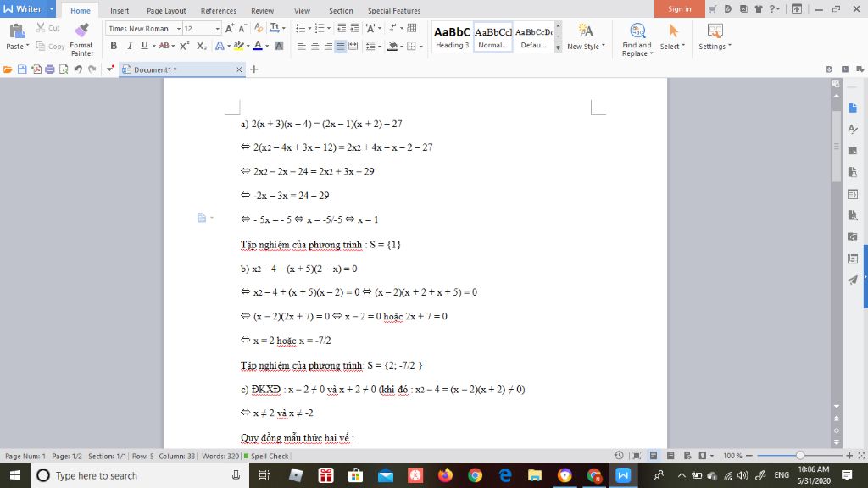Open bullet list style dropdown
This screenshot has height=488, width=868.
tap(310, 28)
